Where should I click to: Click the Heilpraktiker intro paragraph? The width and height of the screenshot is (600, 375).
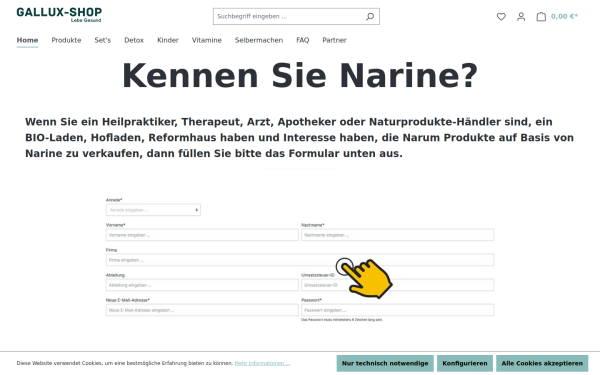tap(300, 137)
